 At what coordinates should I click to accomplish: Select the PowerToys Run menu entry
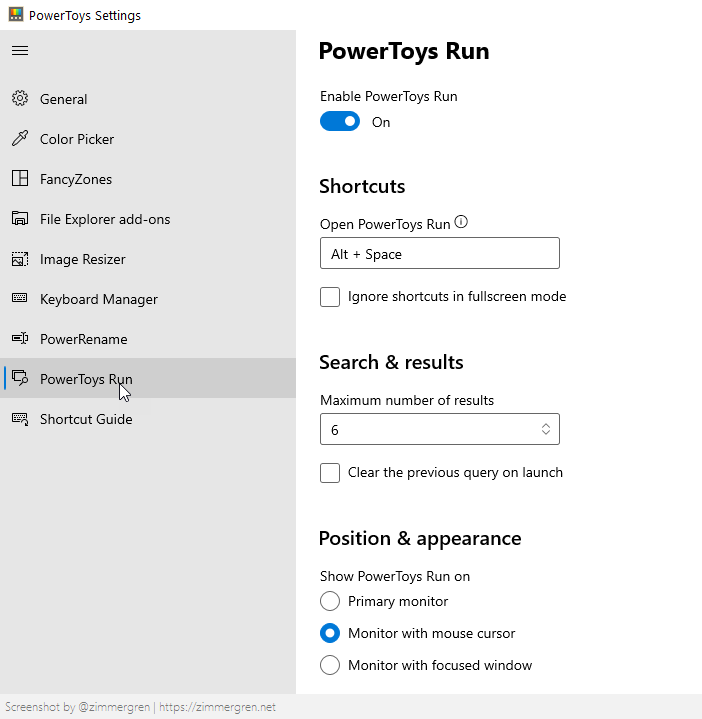(148, 378)
